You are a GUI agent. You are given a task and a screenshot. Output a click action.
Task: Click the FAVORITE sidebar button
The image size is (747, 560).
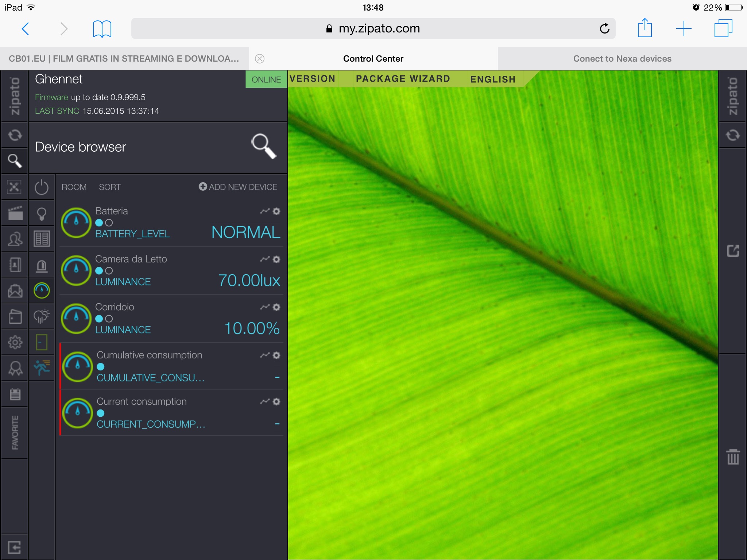coord(15,432)
